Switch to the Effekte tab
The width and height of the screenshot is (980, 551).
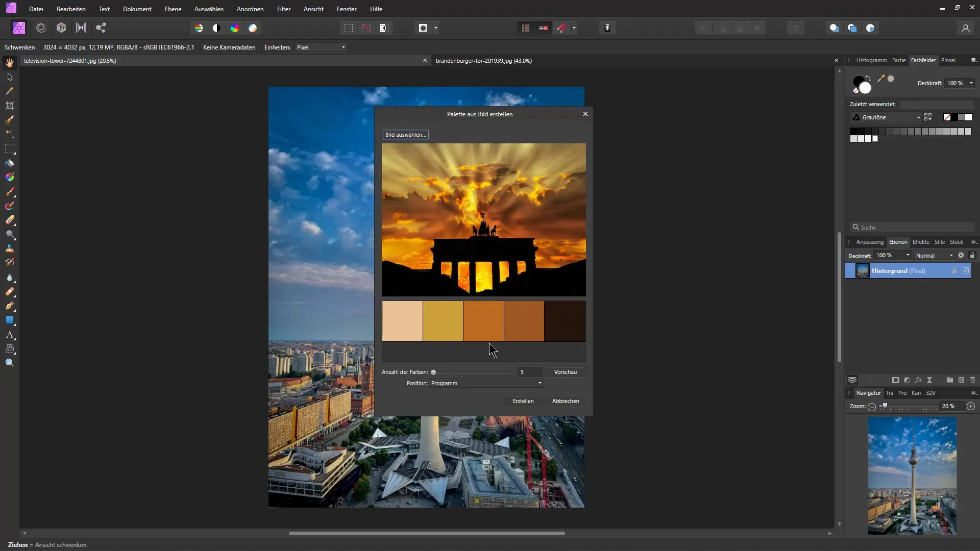pyautogui.click(x=921, y=242)
